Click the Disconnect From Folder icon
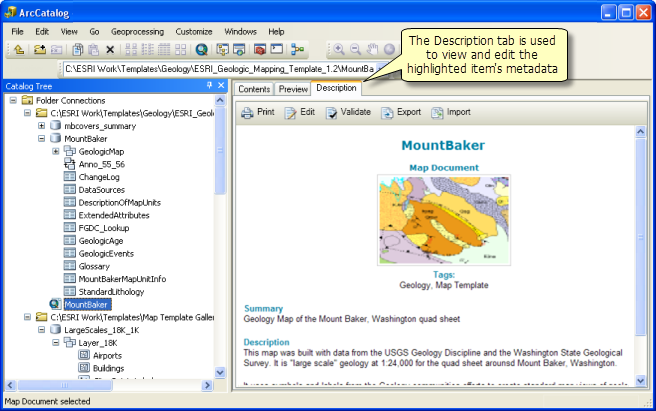Viewport: 656px width, 411px height. 56,50
